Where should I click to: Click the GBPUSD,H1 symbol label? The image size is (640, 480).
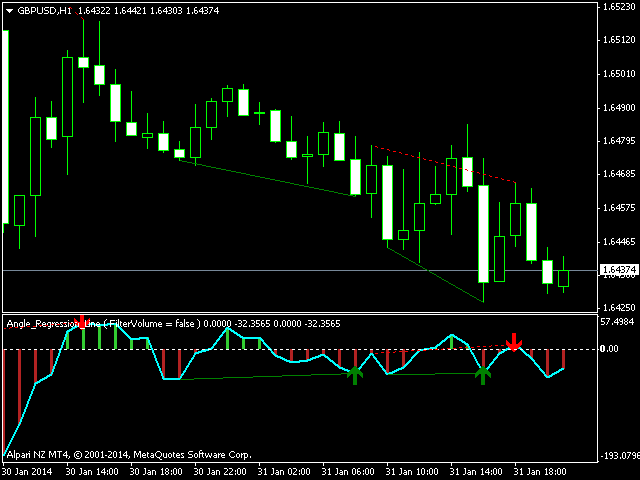44,11
